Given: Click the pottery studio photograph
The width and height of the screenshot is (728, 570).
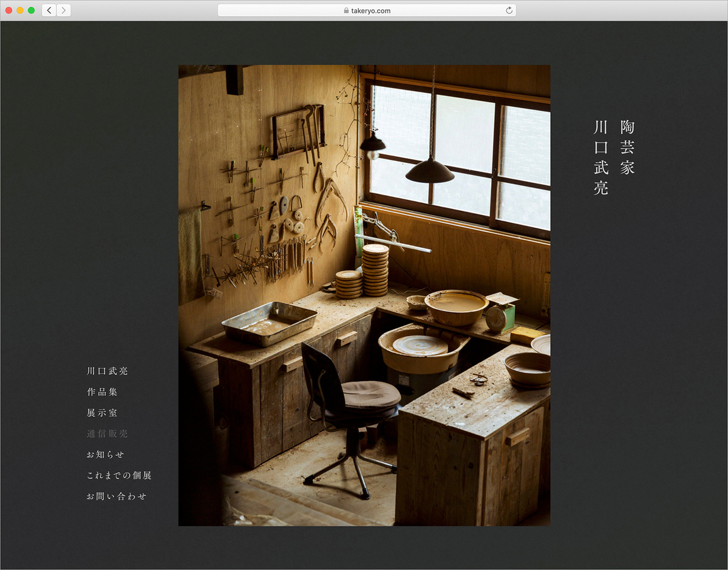Looking at the screenshot, I should click(364, 295).
